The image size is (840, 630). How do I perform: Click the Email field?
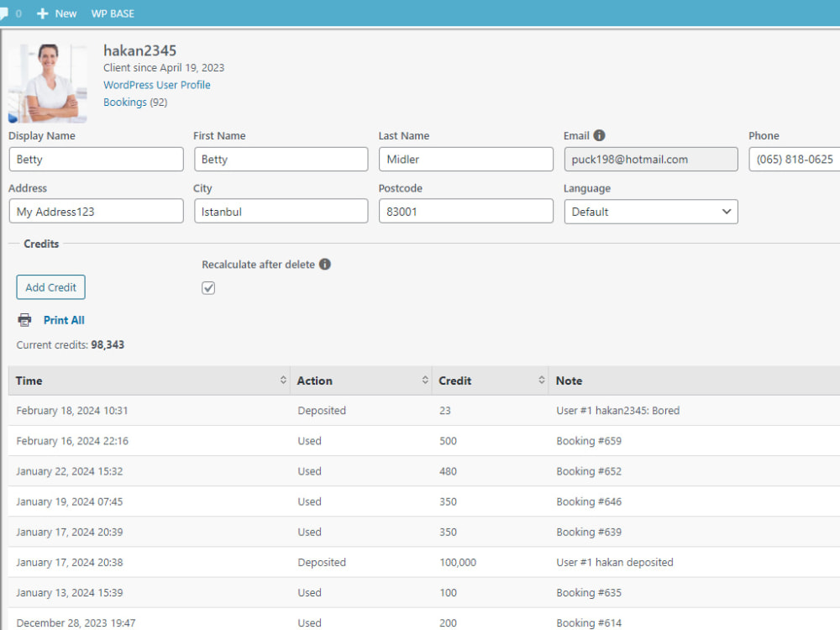pos(651,159)
